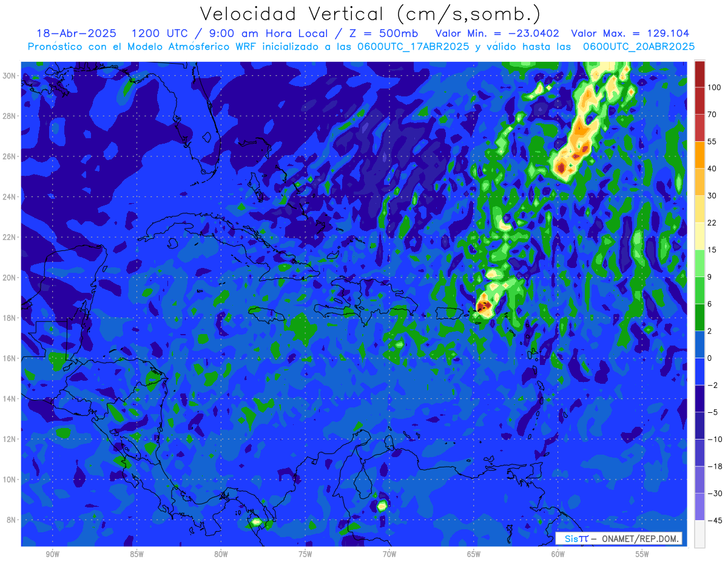Click the colorbar label '40'
This screenshot has height=562, width=728.
(x=712, y=169)
